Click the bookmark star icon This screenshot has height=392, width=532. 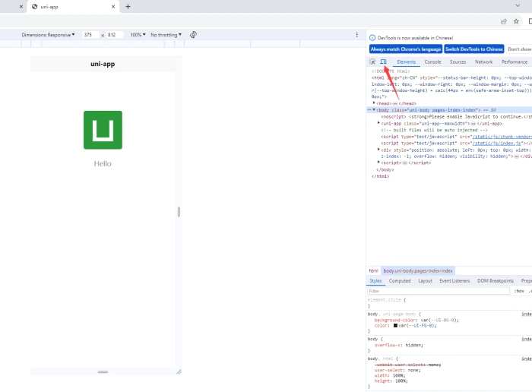click(516, 21)
